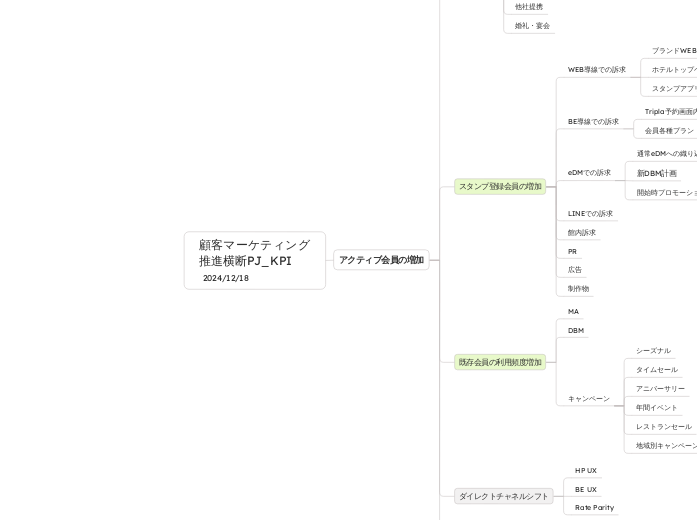The height and width of the screenshot is (520, 697).
Task: Click the 会員各種プラン leaf node
Action: click(669, 131)
